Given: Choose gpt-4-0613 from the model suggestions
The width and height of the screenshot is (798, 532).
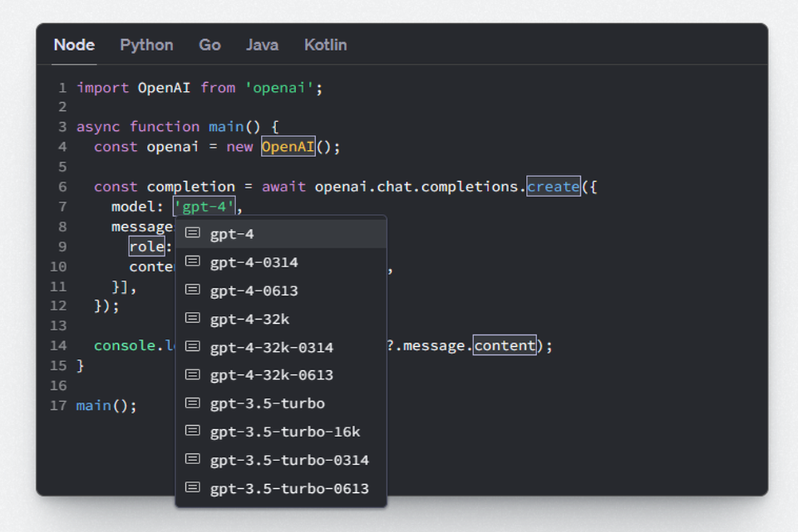Looking at the screenshot, I should tap(281, 290).
